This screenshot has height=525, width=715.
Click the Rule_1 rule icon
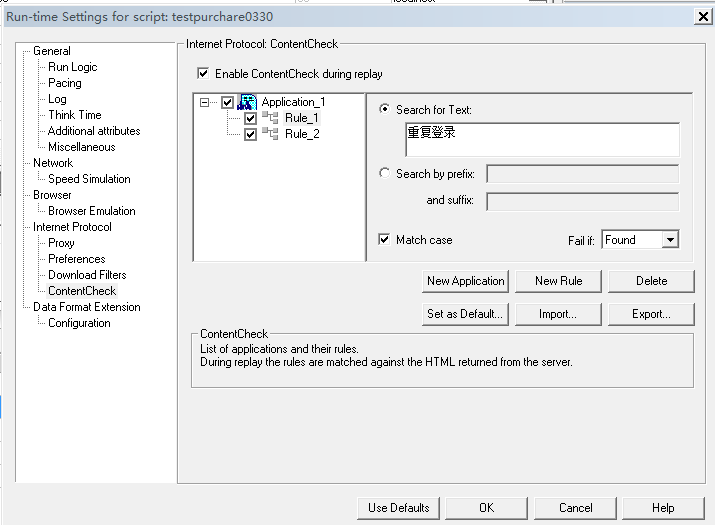[x=270, y=118]
